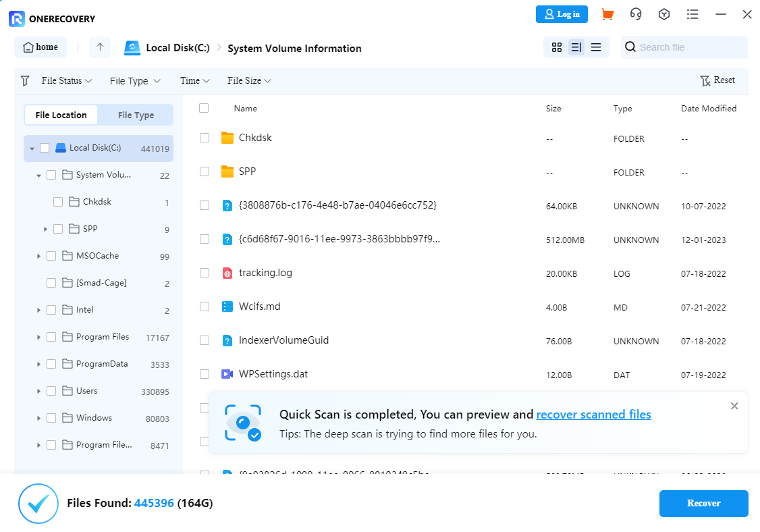
Task: Open the feedback/help hexagon icon
Action: 663,14
